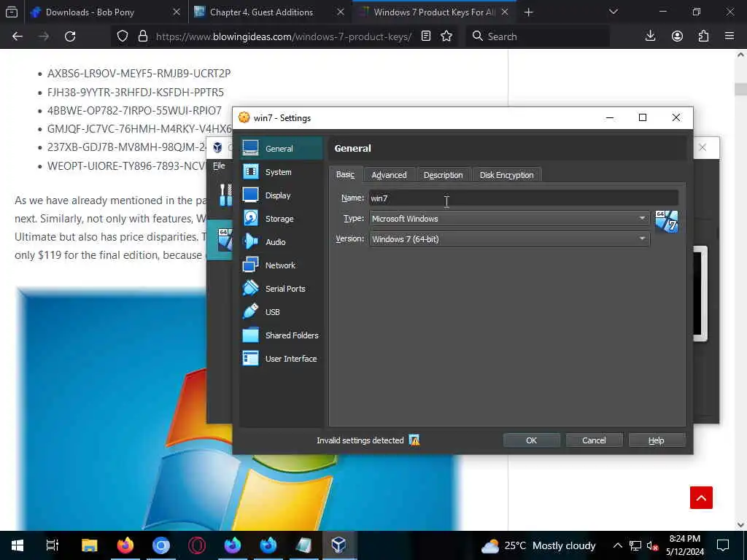Click the 'Invalid settings detected' text

click(x=360, y=440)
